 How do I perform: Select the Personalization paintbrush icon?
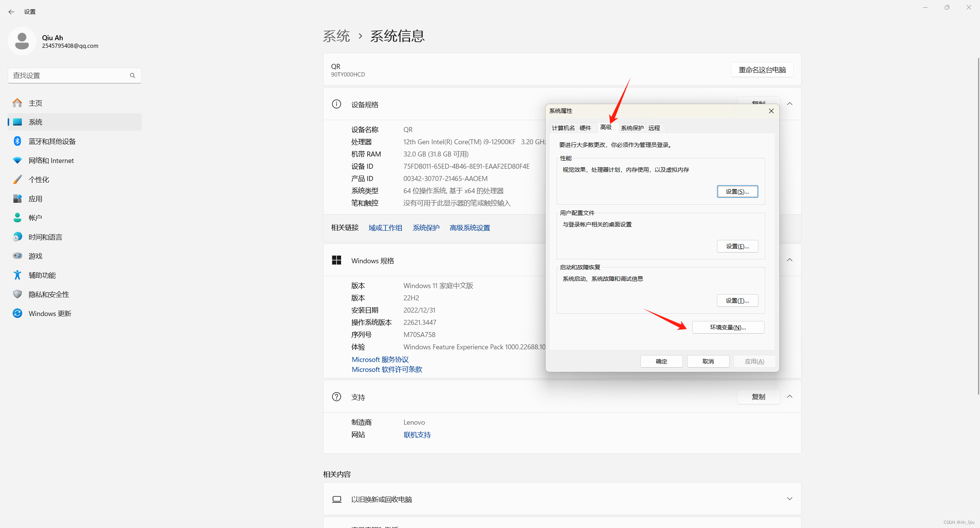point(17,179)
